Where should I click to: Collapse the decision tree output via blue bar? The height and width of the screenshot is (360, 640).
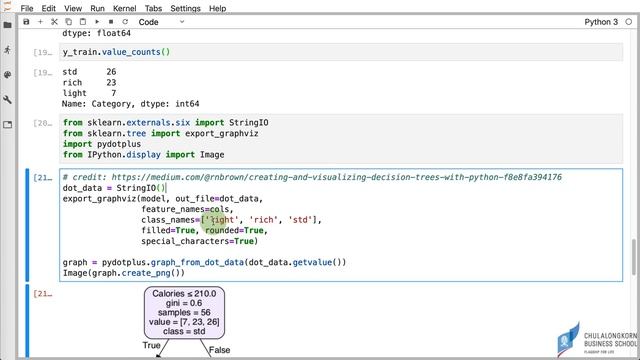(x=27, y=322)
